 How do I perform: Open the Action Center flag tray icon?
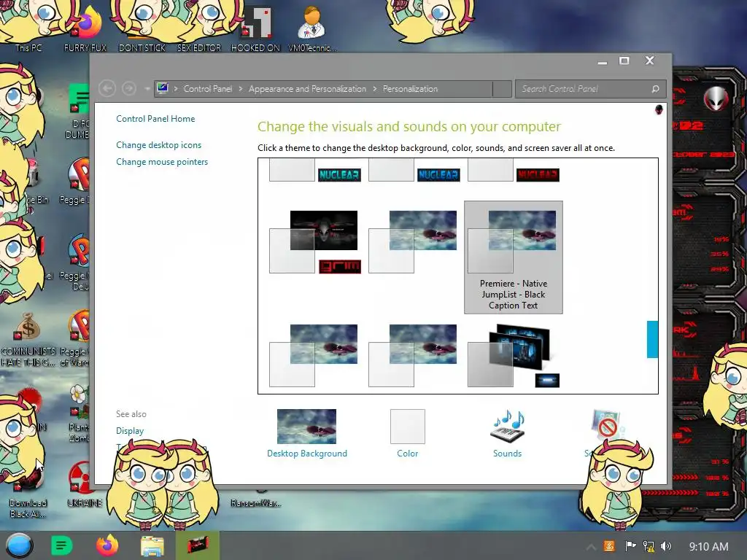click(x=630, y=546)
